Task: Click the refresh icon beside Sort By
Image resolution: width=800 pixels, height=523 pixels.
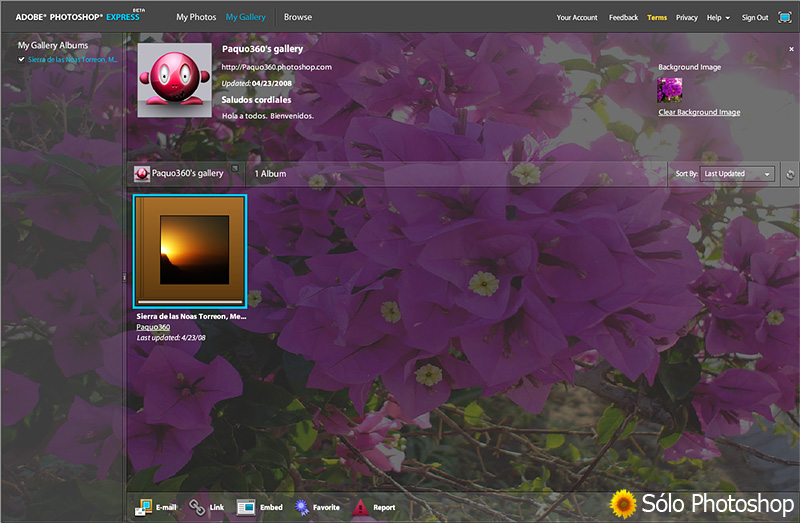Action: click(790, 174)
